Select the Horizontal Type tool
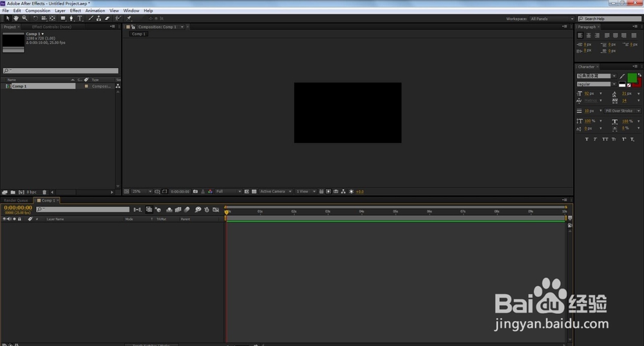 80,18
